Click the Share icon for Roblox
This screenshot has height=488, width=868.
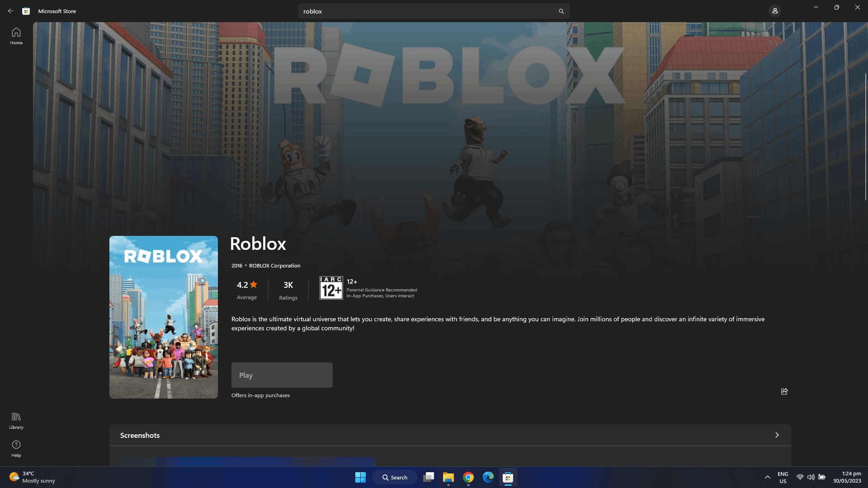pos(784,391)
